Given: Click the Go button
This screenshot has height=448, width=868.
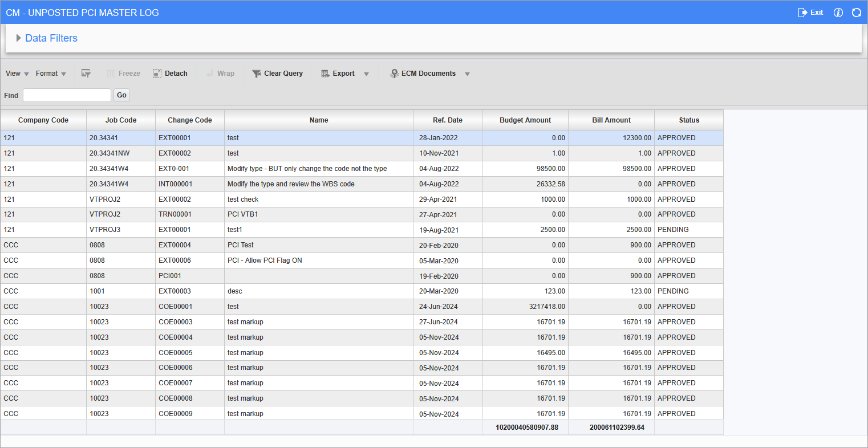Looking at the screenshot, I should 121,95.
